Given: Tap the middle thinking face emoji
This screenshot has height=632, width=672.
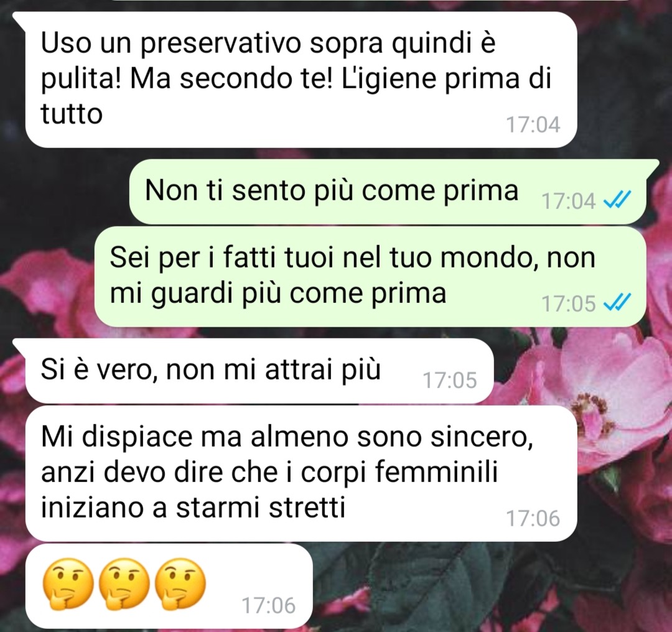Looking at the screenshot, I should (124, 584).
